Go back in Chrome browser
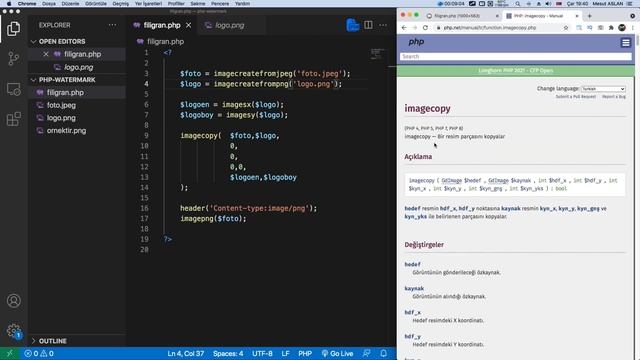The image size is (640, 360). pyautogui.click(x=404, y=28)
